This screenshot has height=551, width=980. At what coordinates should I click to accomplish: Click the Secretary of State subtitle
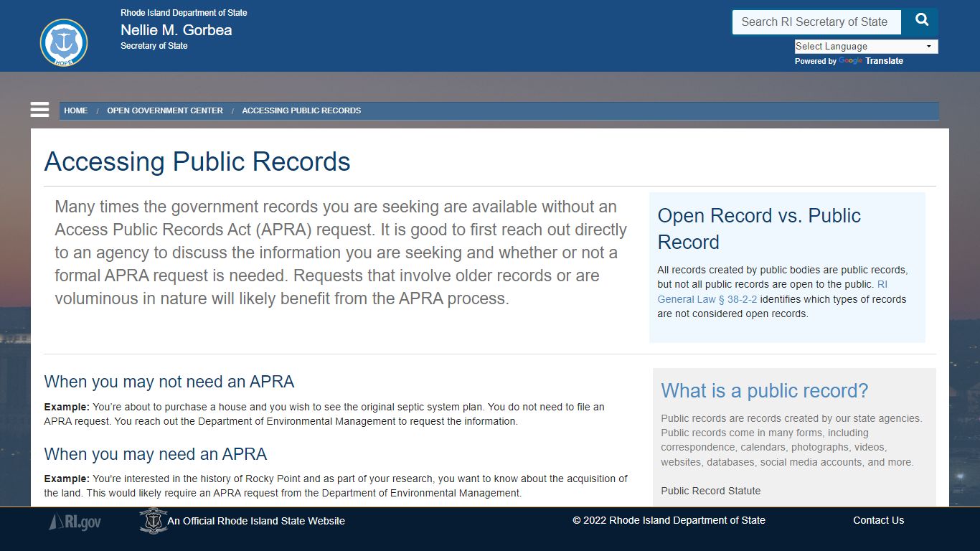pyautogui.click(x=154, y=46)
